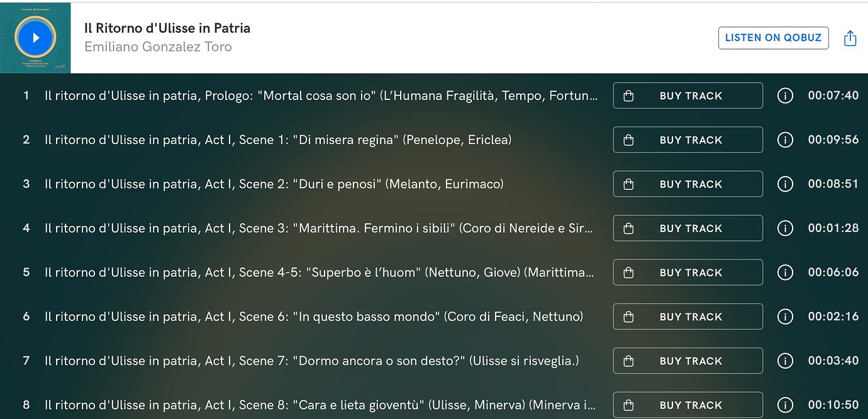Image resolution: width=868 pixels, height=419 pixels.
Task: Open Listen on Qobuz
Action: (x=773, y=38)
